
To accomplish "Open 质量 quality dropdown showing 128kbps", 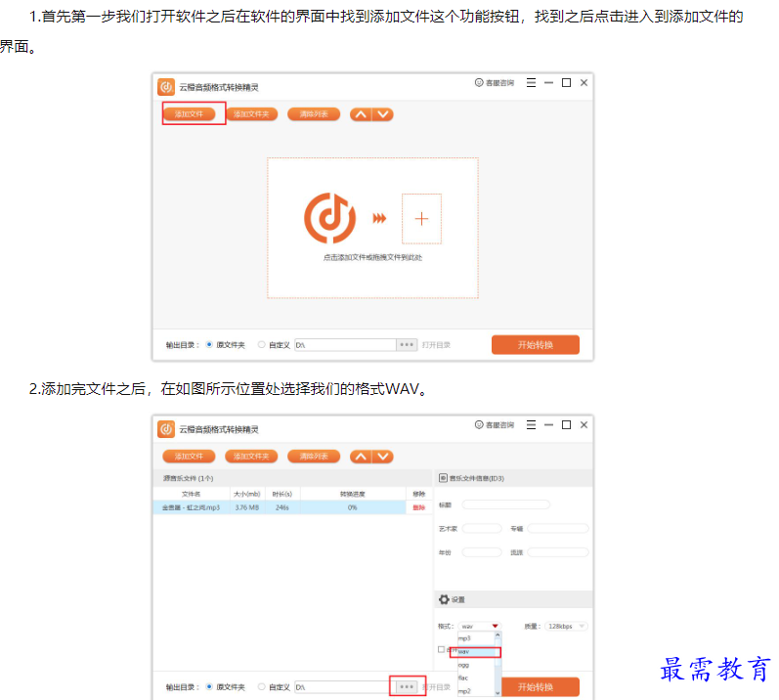I will coord(566,626).
